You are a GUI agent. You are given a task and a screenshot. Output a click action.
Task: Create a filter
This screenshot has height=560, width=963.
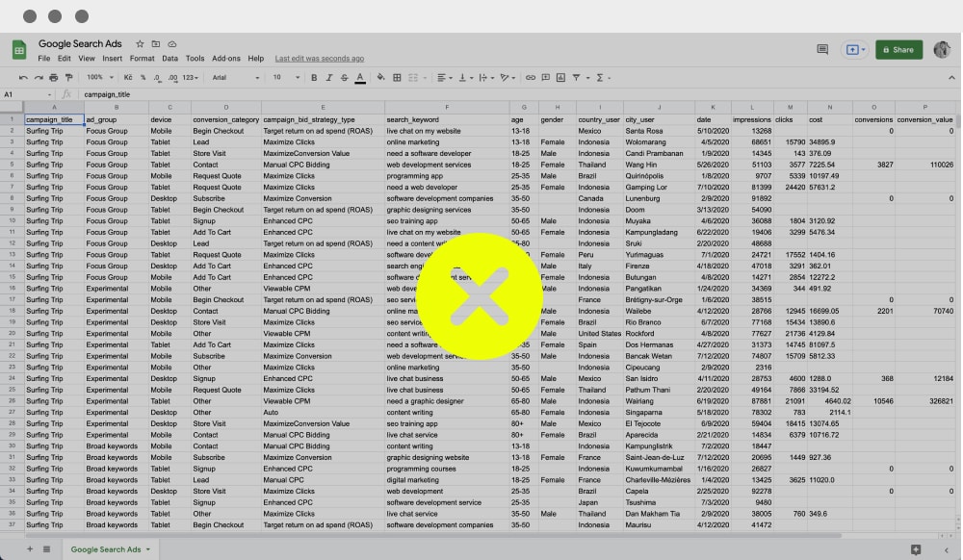coord(576,78)
